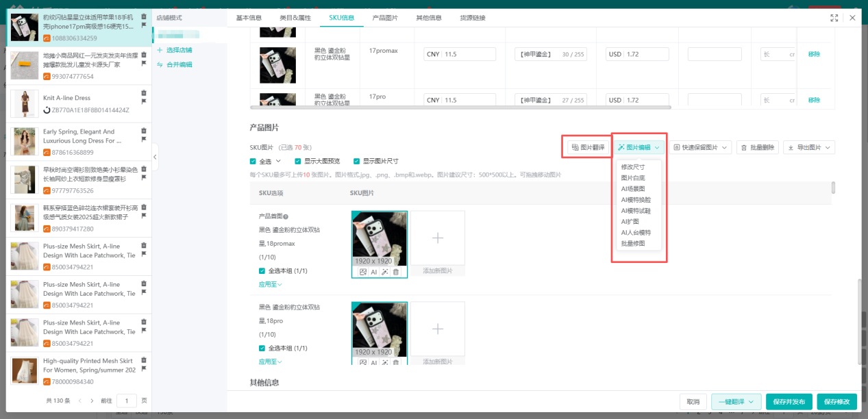868x419 pixels.
Task: Switch to 货源链接 tab
Action: point(473,18)
